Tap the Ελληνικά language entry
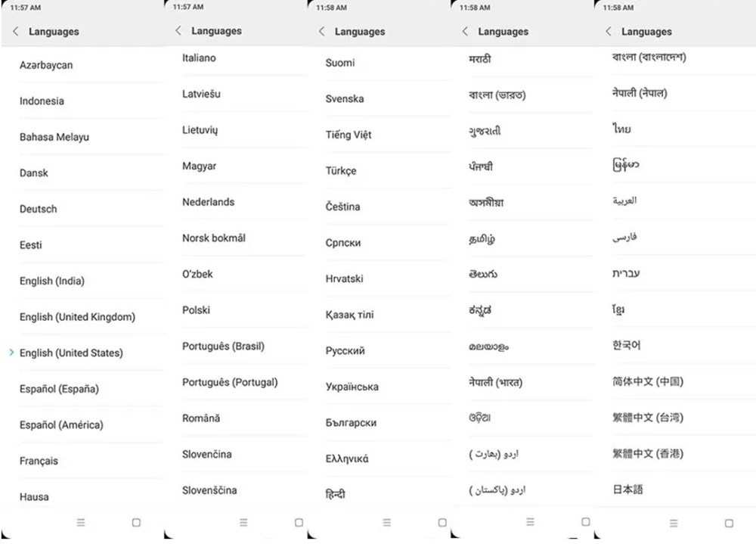756x544 pixels. (347, 459)
